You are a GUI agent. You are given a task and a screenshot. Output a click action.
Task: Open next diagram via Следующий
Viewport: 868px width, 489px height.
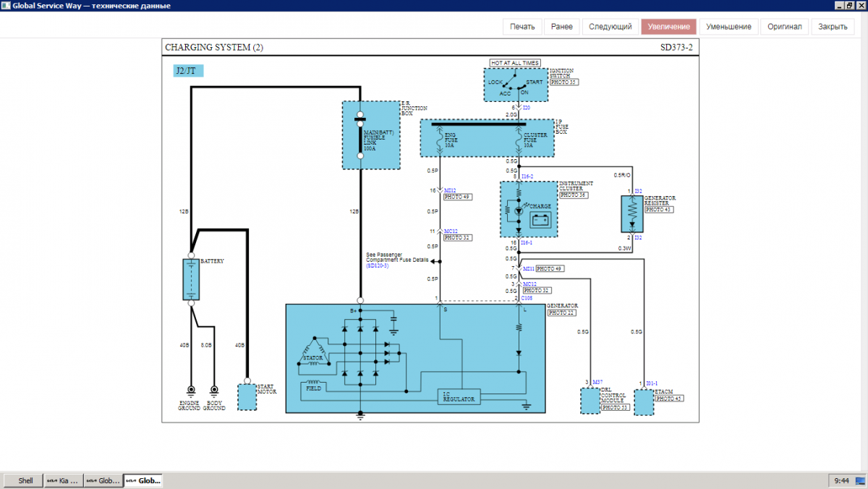click(610, 27)
